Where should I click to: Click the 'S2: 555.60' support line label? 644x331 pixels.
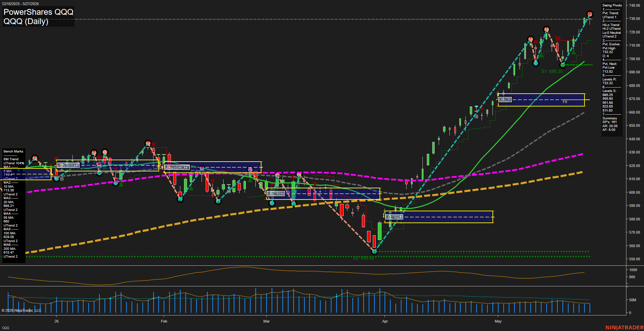click(x=364, y=258)
